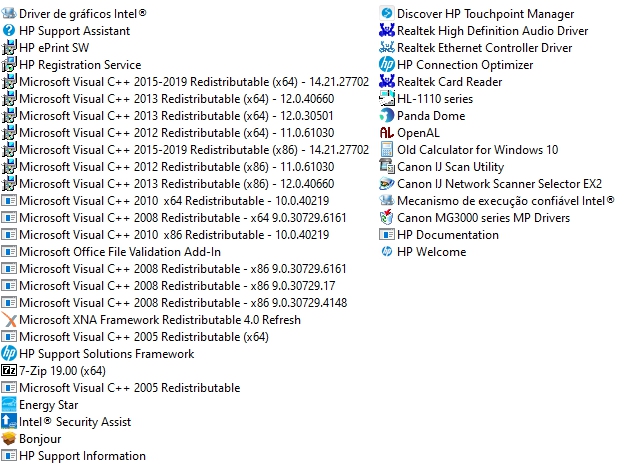Select the HP Welcome entry text
The width and height of the screenshot is (642, 475).
coord(432,251)
